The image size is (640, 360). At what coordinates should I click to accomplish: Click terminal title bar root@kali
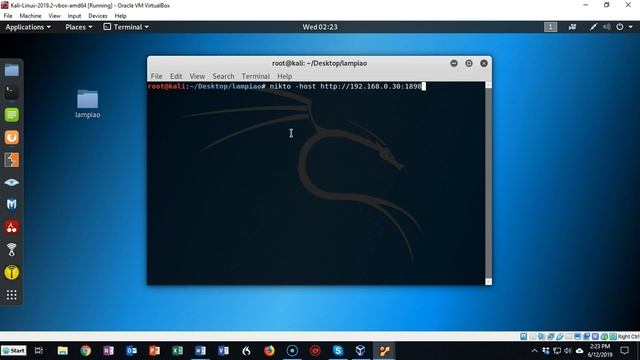[319, 63]
